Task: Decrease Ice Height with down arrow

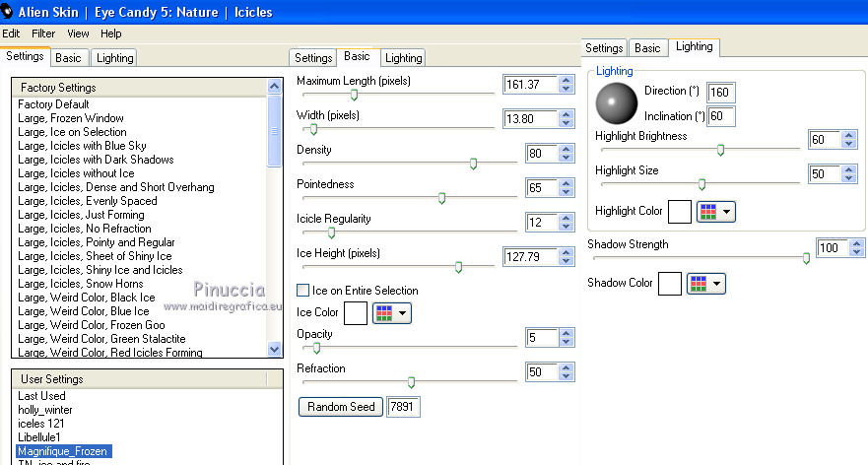Action: [566, 261]
